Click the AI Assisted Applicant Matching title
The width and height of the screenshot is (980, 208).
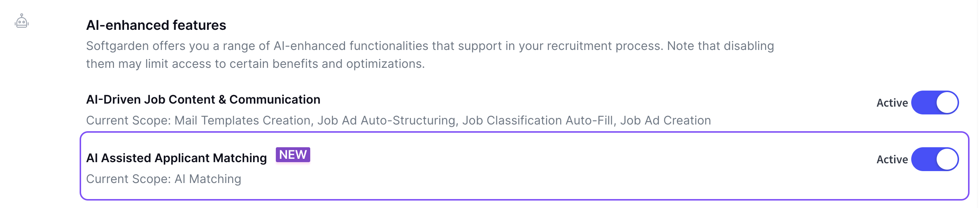click(x=176, y=158)
